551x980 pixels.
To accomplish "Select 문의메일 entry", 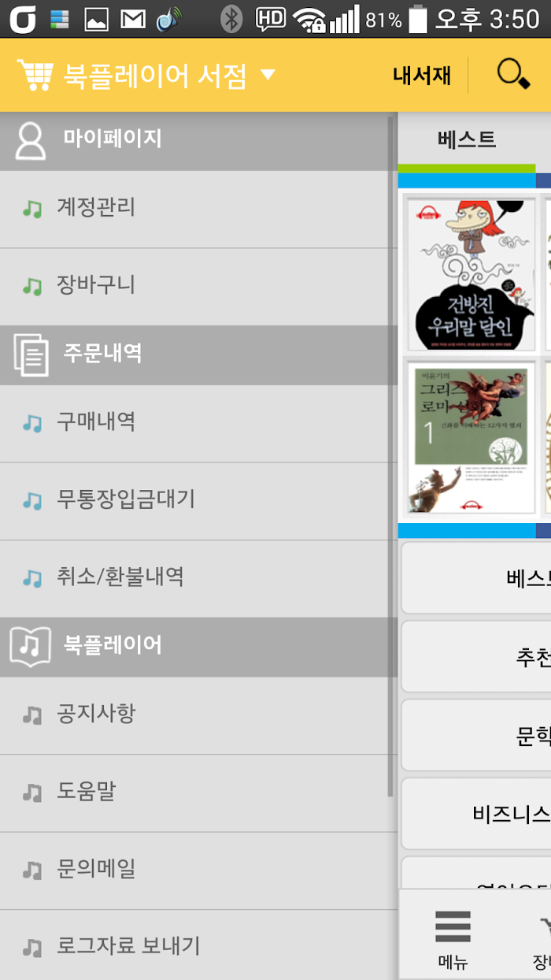I will [195, 870].
